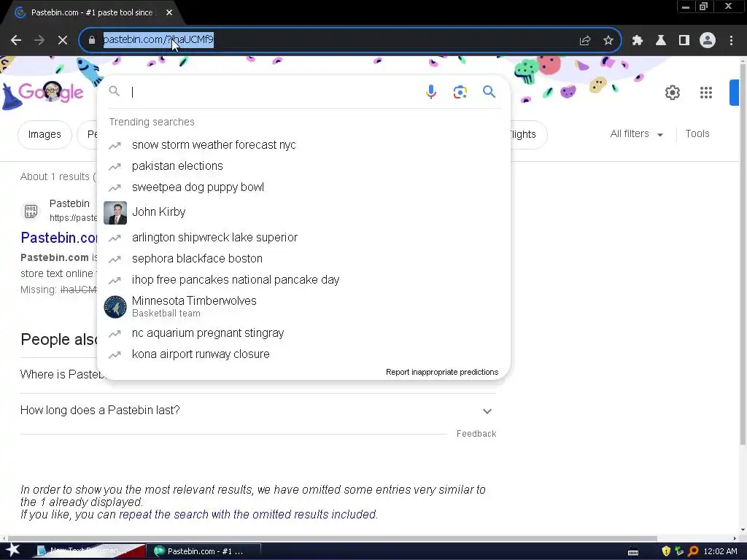
Task: Open the Pastebin.com result title link
Action: pyautogui.click(x=58, y=238)
